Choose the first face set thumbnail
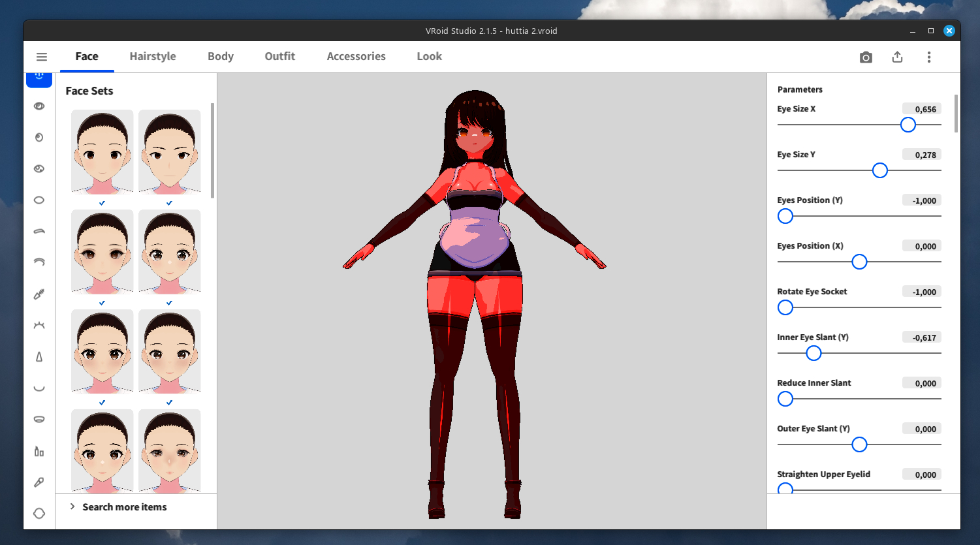This screenshot has height=545, width=980. [x=103, y=152]
